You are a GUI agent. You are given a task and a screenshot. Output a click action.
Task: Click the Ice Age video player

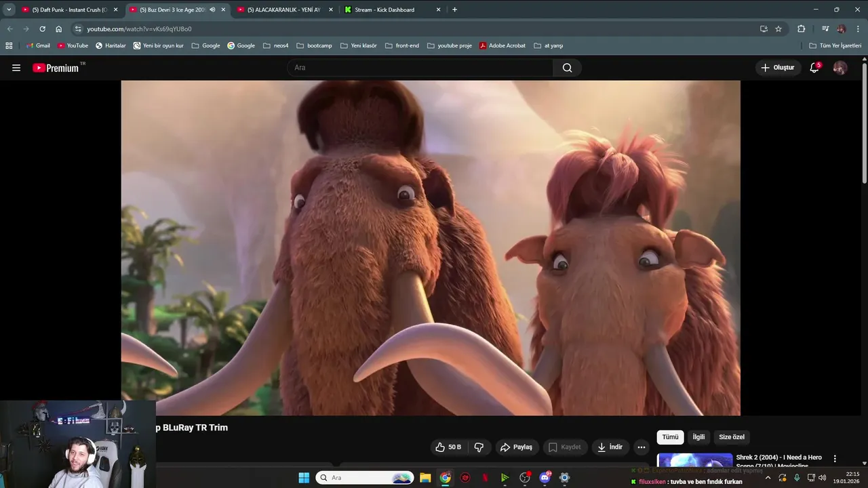[x=431, y=248]
